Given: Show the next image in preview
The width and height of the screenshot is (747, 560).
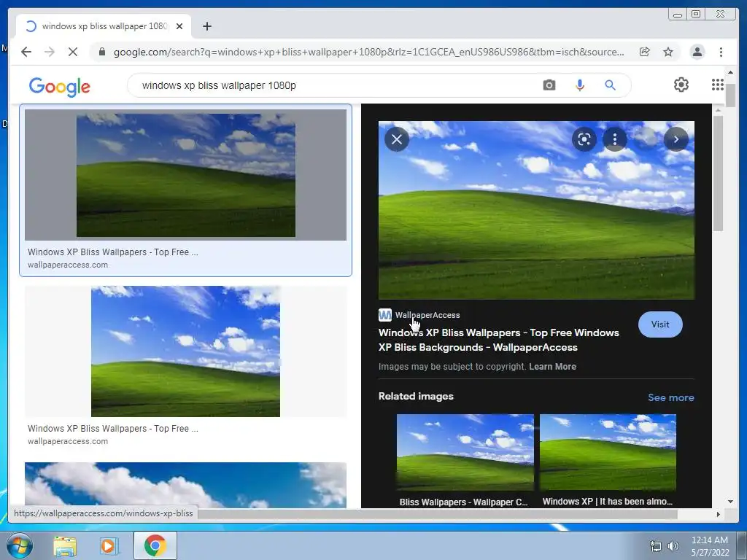Looking at the screenshot, I should click(676, 139).
